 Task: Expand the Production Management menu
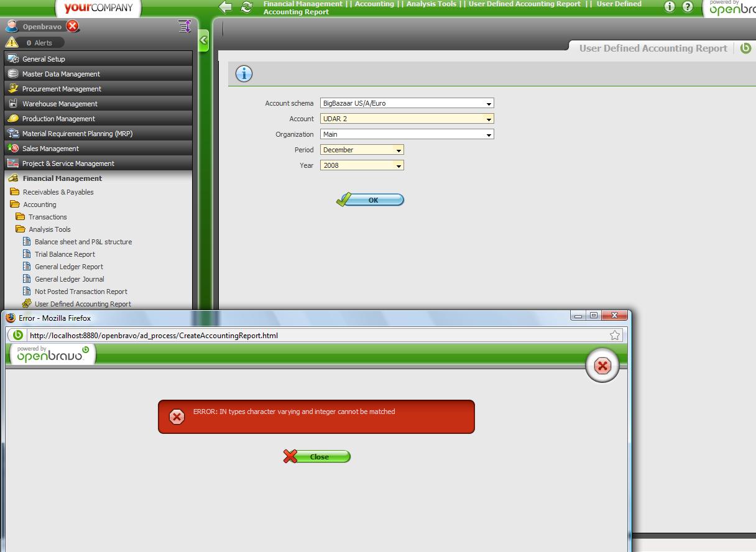98,119
